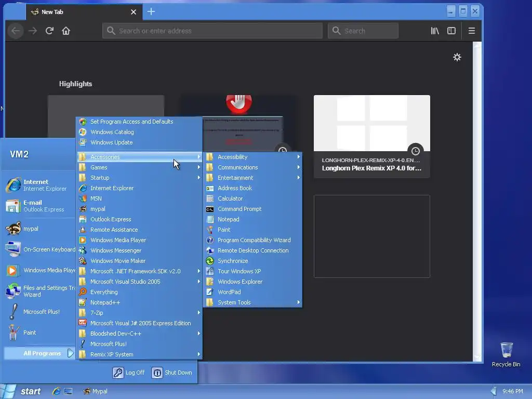This screenshot has width=532, height=399.
Task: Click Log Off button
Action: [x=129, y=373]
